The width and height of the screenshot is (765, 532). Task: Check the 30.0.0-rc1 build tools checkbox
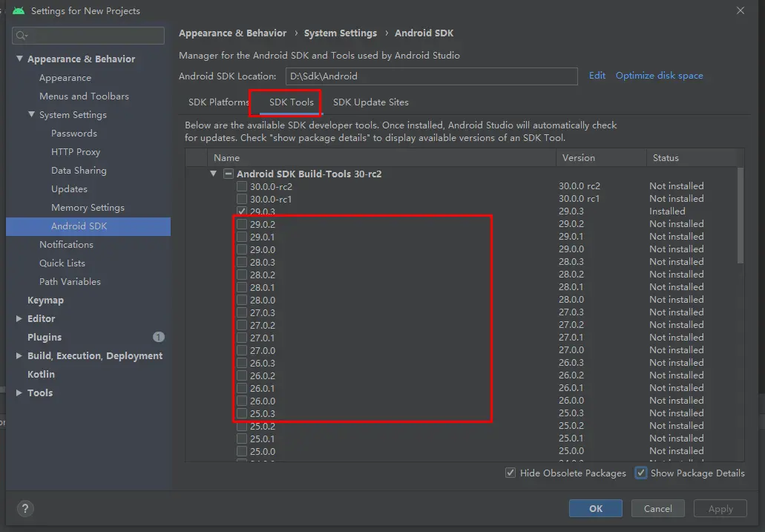coord(242,199)
